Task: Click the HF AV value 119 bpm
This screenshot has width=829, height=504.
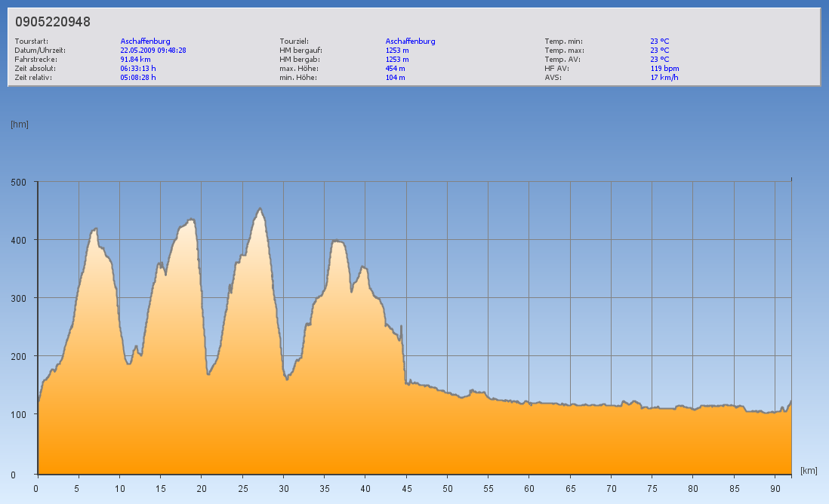Action: (x=664, y=69)
